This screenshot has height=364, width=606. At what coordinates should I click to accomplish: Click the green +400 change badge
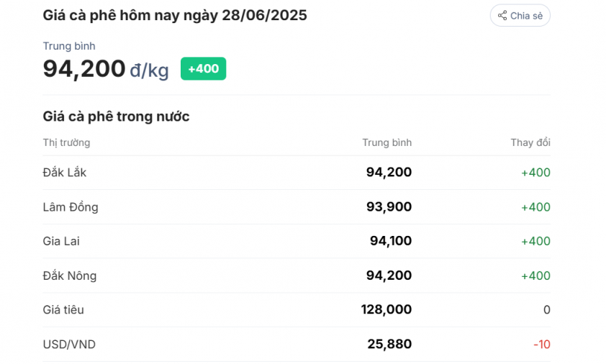tap(203, 69)
